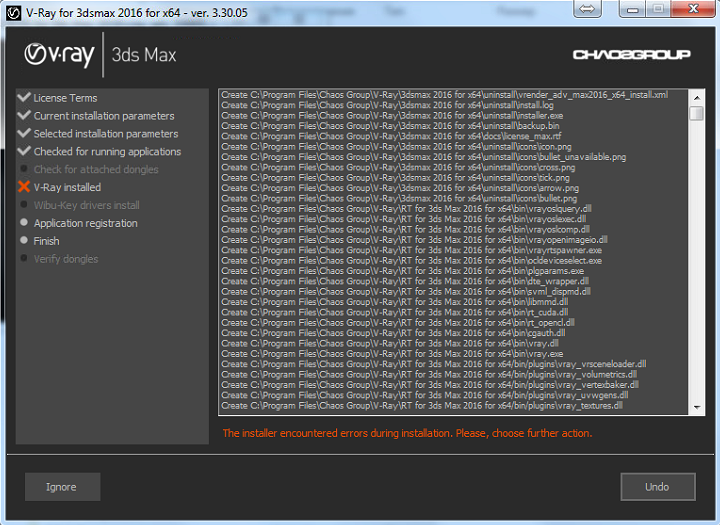
Task: Click log line ending libmmd.dll
Action: 395,302
